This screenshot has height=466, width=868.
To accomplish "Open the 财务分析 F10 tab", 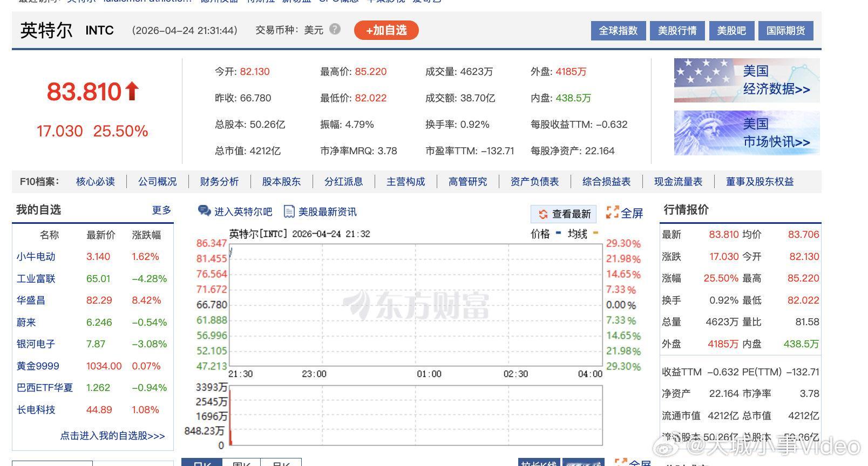I will coord(219,182).
